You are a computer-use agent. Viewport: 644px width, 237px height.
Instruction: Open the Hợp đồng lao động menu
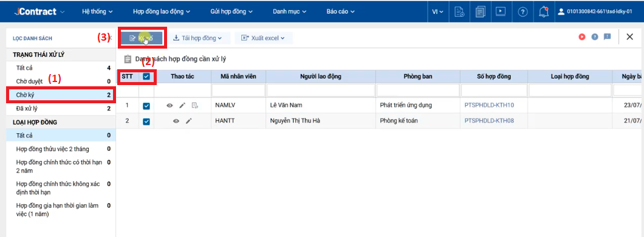tap(162, 12)
